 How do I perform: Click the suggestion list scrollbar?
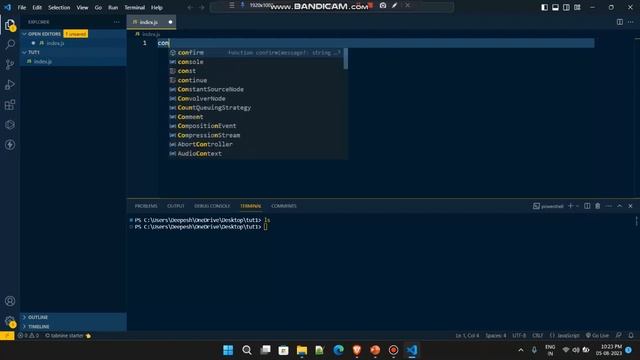346,59
